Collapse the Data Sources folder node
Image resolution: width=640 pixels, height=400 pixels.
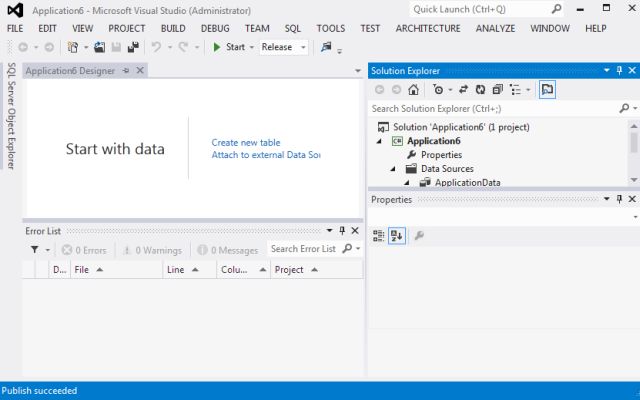[393, 169]
